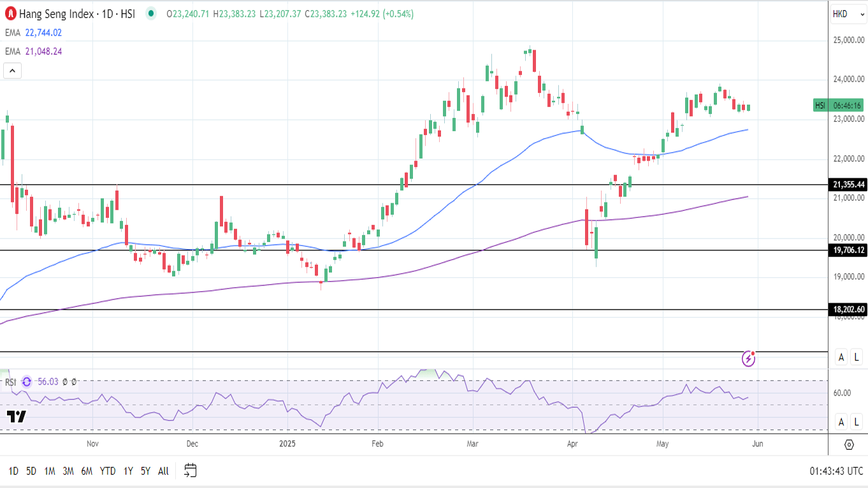Click the RSI 56.03 indicator legend
The width and height of the screenshot is (868, 488).
click(32, 382)
